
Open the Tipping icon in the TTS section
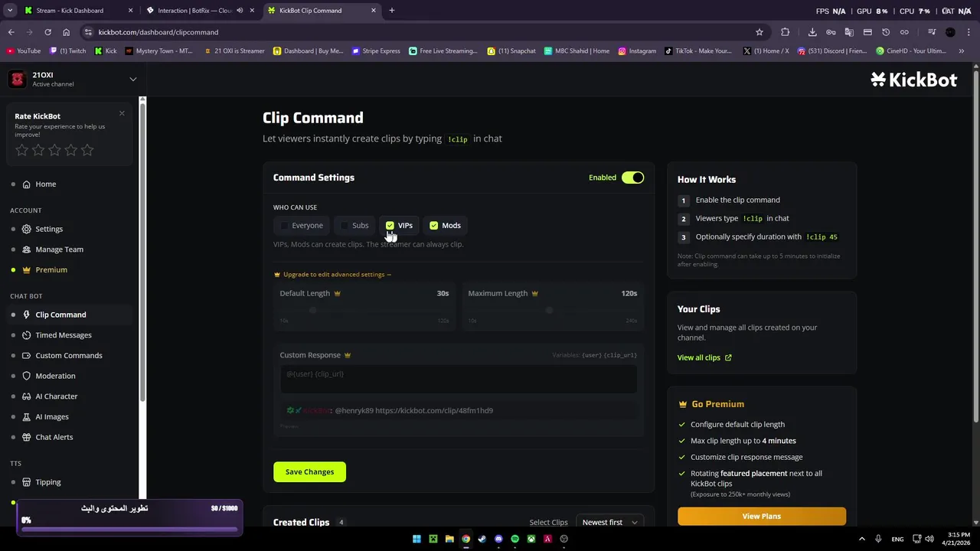coord(27,482)
